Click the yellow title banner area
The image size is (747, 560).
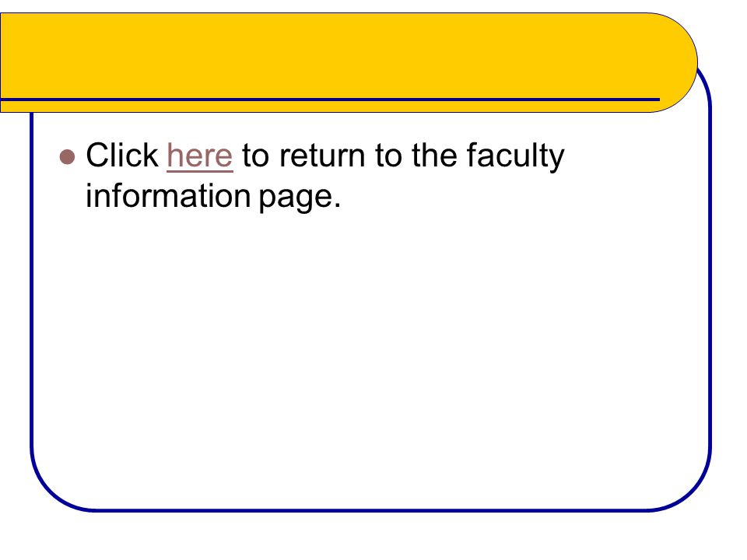(334, 56)
